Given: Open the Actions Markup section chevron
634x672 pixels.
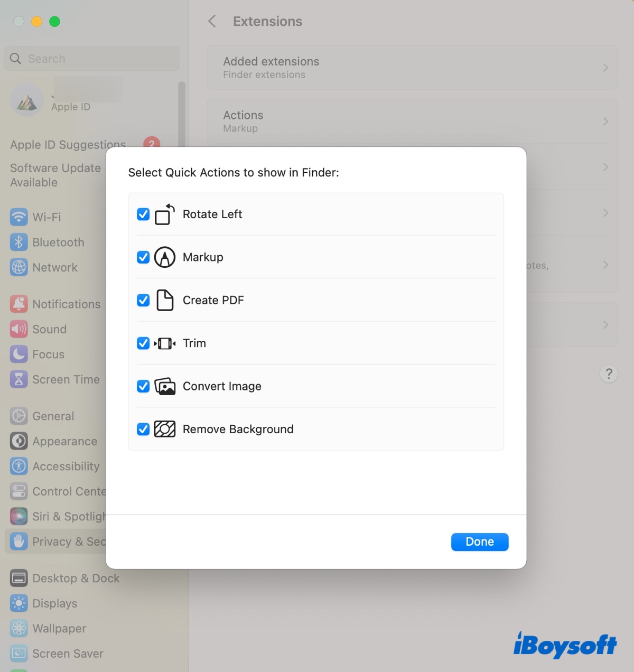Looking at the screenshot, I should [605, 122].
